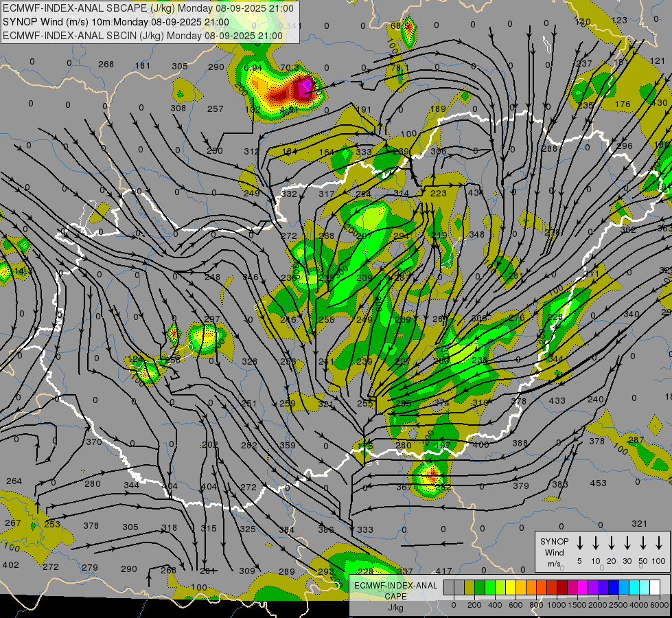Select the olive swatch in CAPE legend
The height and width of the screenshot is (618, 672).
pos(470,587)
